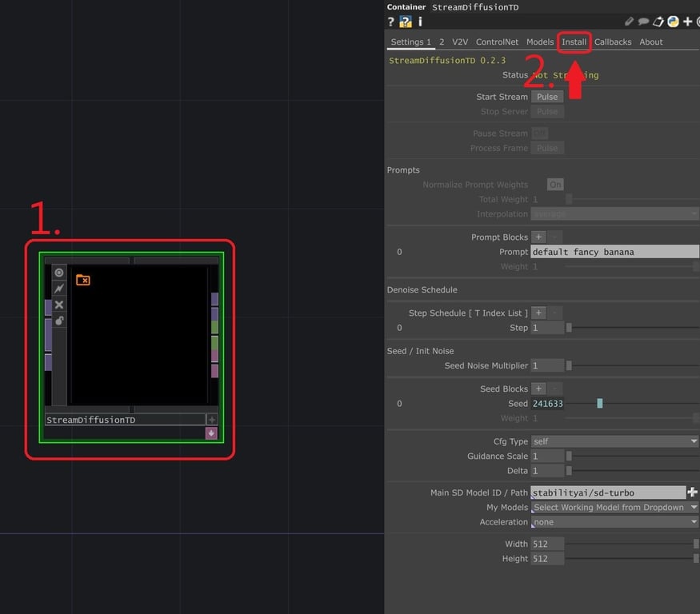Click the Python language icon in header
The width and height of the screenshot is (700, 614).
pyautogui.click(x=673, y=22)
